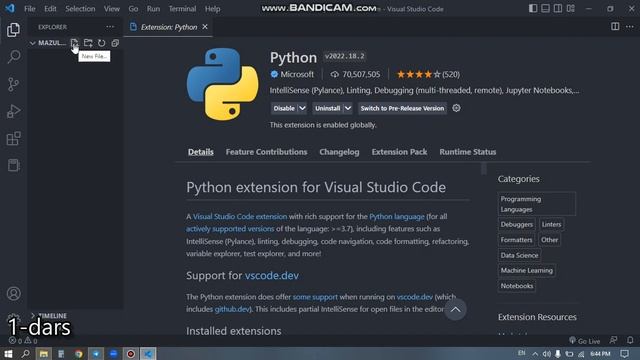The height and width of the screenshot is (360, 640).
Task: Open the notifications bell in status bar
Action: pyautogui.click(x=630, y=340)
